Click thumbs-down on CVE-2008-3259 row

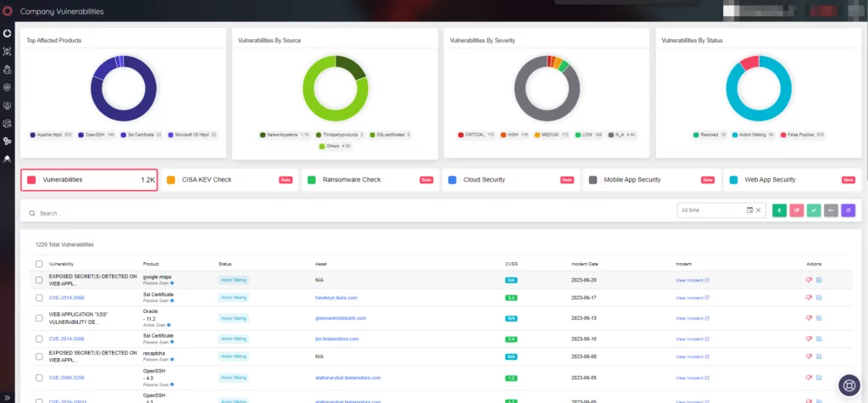(x=809, y=378)
